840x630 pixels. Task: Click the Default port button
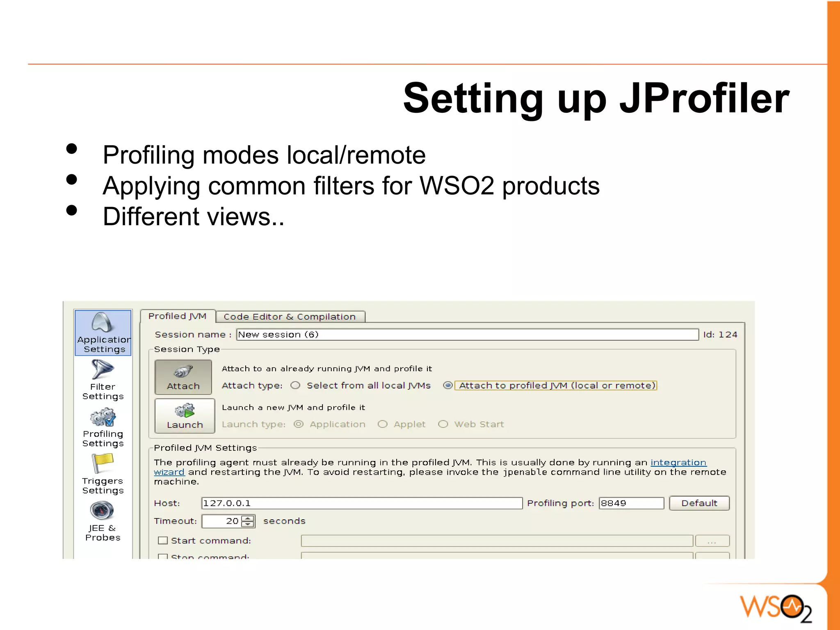coord(699,503)
